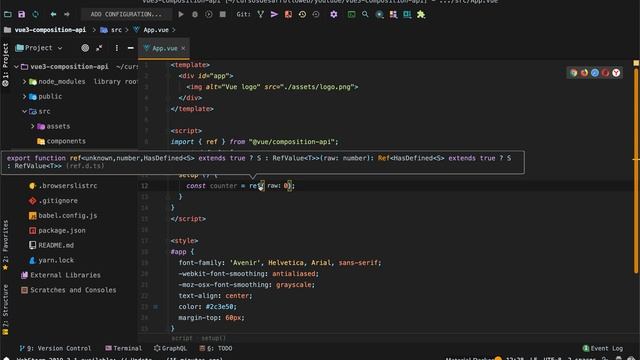Click the Open folder toolbar icon

[x=7, y=14]
